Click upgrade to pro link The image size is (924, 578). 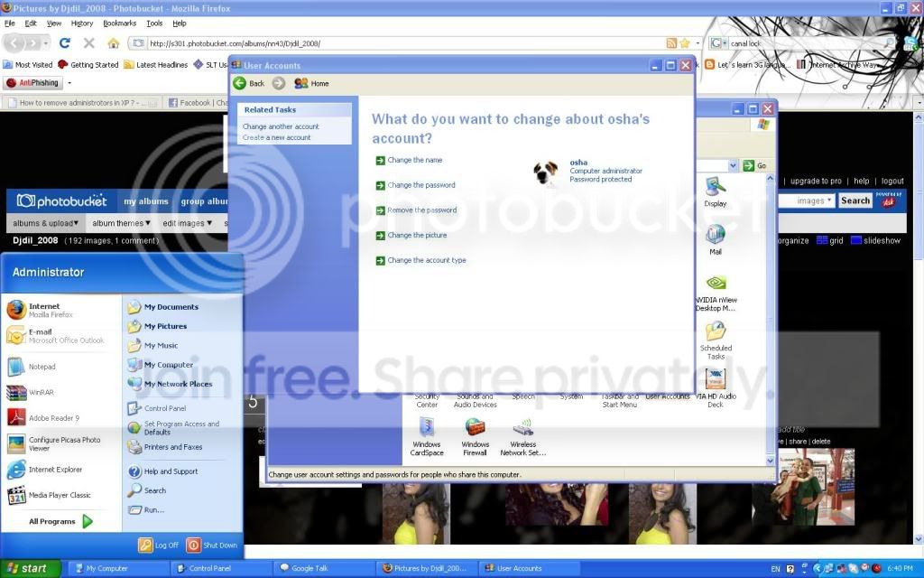pyautogui.click(x=816, y=181)
